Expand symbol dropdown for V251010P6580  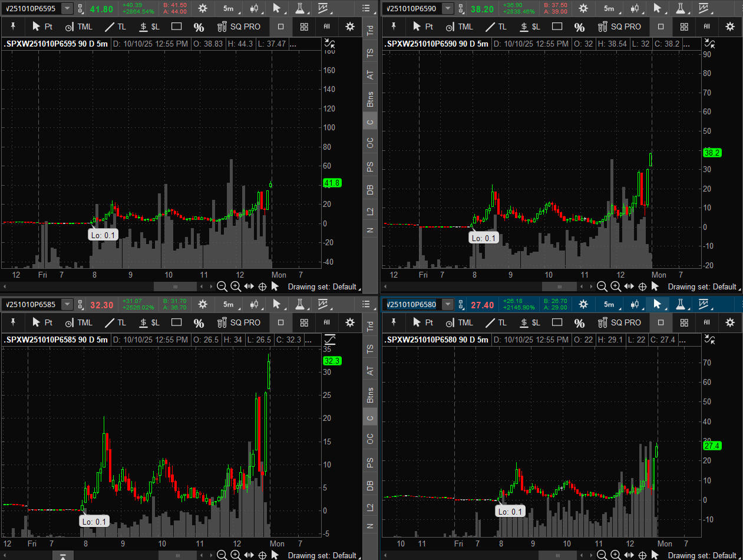(x=448, y=304)
